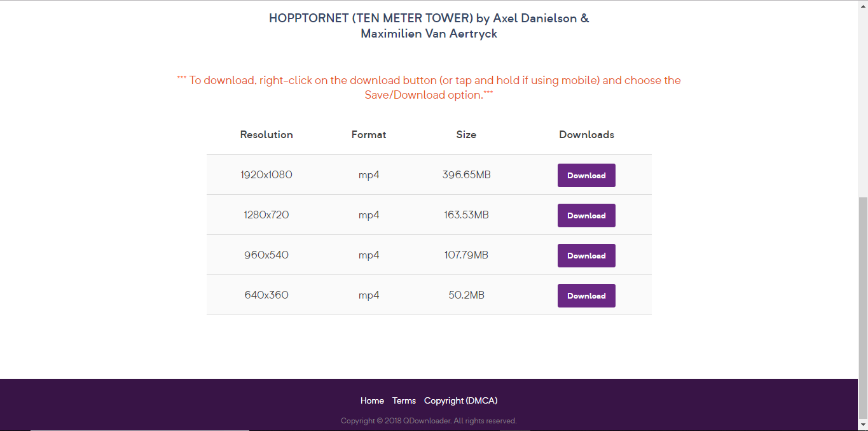Image resolution: width=868 pixels, height=431 pixels.
Task: Click the scrollbar down arrow
Action: coord(863,425)
